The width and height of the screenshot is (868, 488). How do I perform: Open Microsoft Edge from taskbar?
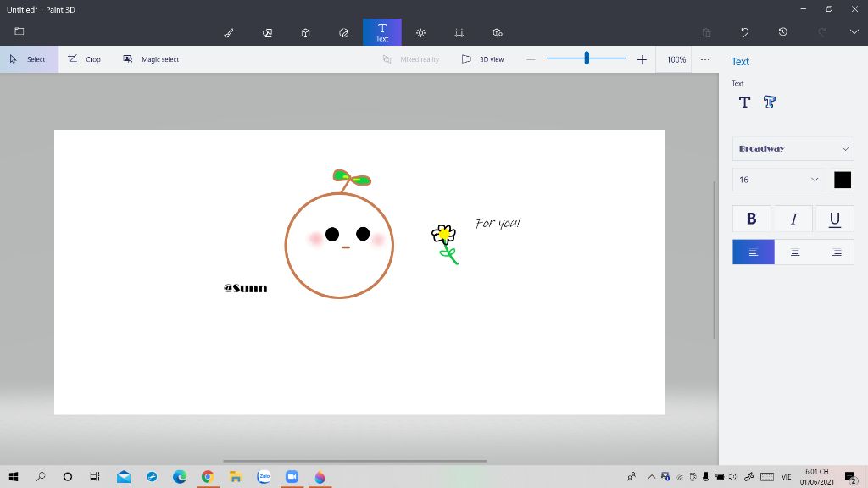coord(180,476)
